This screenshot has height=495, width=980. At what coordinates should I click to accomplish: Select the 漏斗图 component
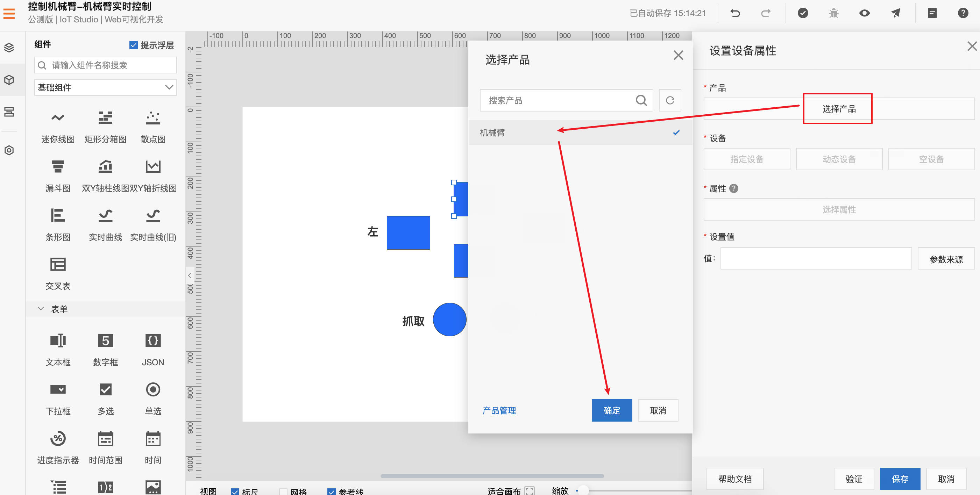(x=58, y=176)
